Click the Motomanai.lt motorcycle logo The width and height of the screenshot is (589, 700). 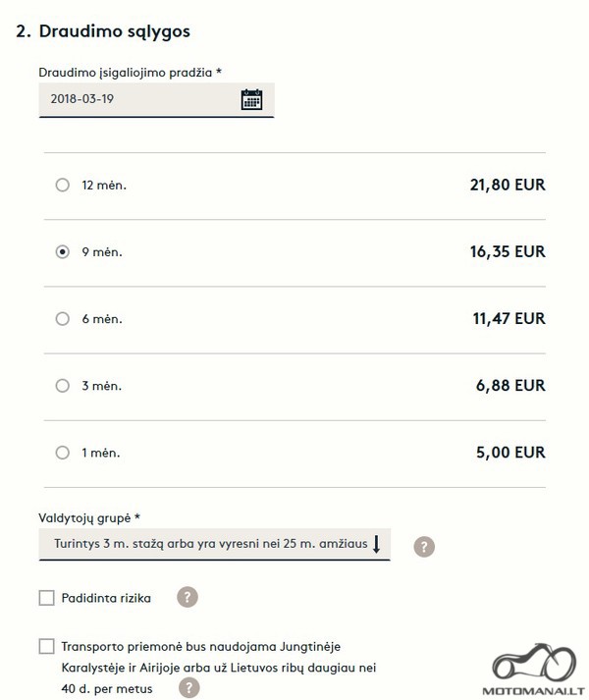[534, 669]
